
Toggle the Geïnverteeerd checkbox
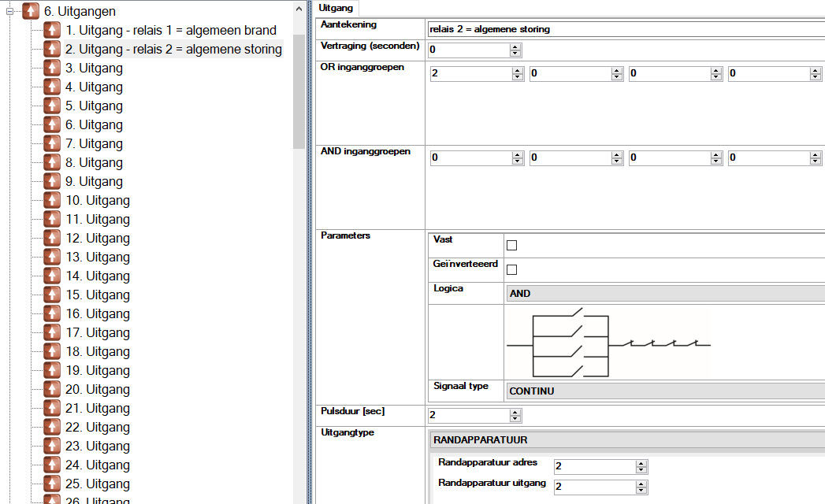[x=511, y=269]
